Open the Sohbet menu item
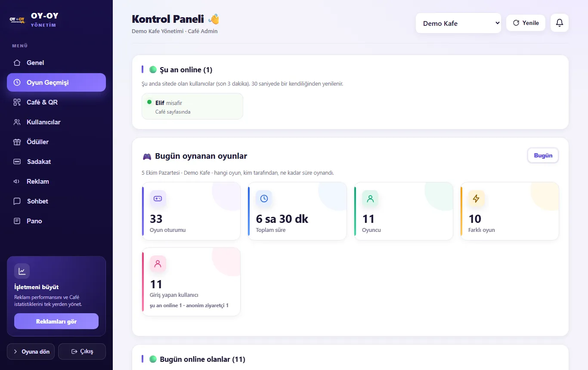The width and height of the screenshot is (588, 370). coord(56,201)
